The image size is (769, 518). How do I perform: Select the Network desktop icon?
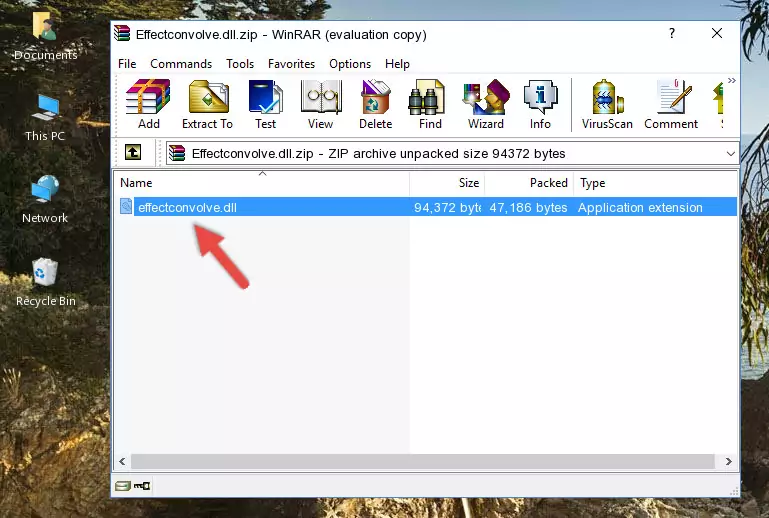coord(45,200)
